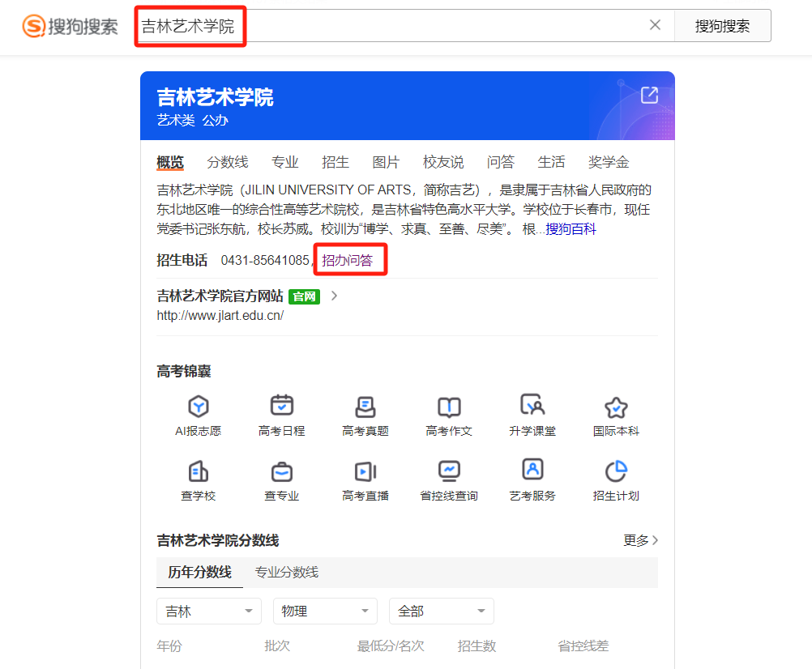Image resolution: width=812 pixels, height=669 pixels.
Task: Switch to the 分数线 tab
Action: coord(228,163)
